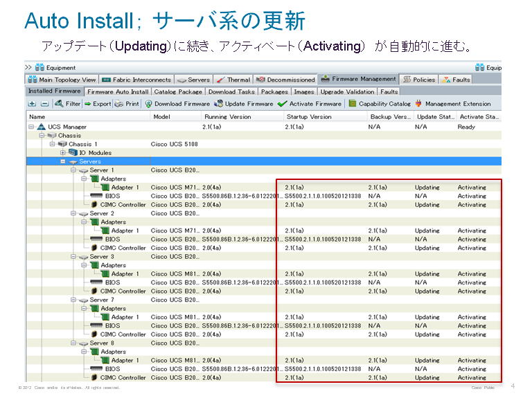Viewport: 532px width, 398px height.
Task: Expand the IO Modules node
Action: point(63,153)
